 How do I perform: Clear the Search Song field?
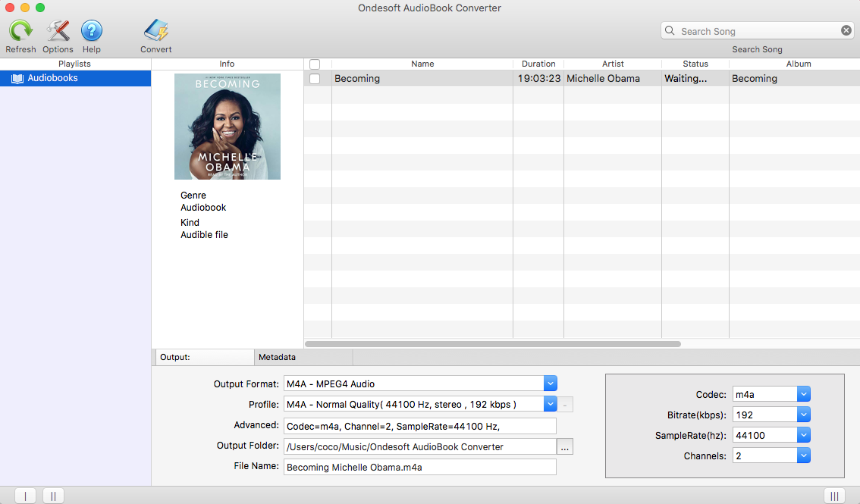pos(846,30)
